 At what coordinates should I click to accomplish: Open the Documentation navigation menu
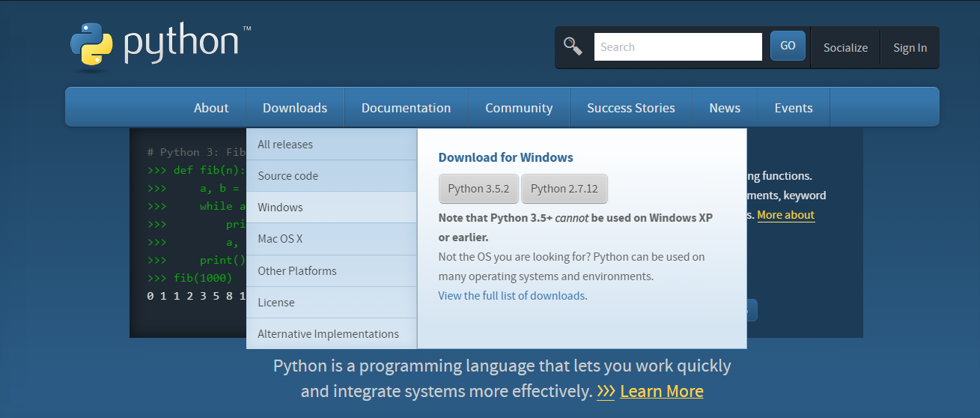click(406, 108)
